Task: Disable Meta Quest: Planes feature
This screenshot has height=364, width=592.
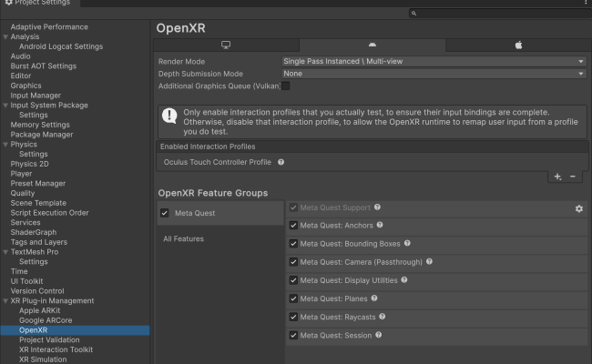Action: (293, 298)
